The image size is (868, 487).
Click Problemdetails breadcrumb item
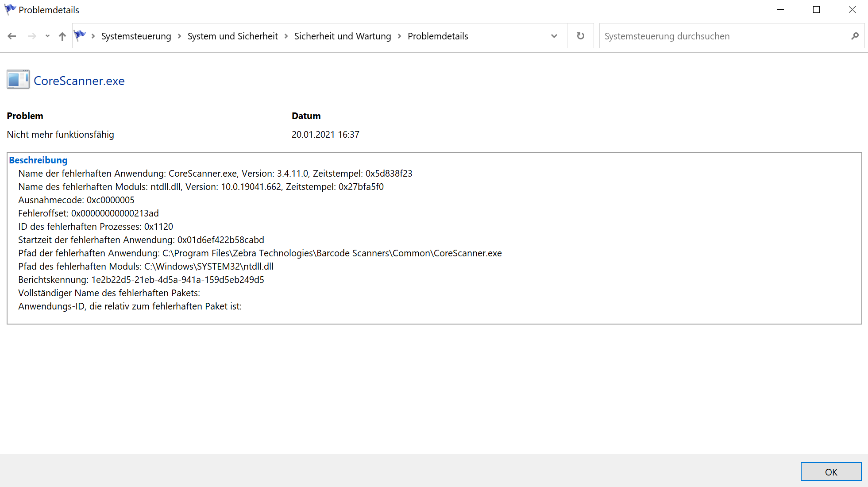[x=438, y=36]
